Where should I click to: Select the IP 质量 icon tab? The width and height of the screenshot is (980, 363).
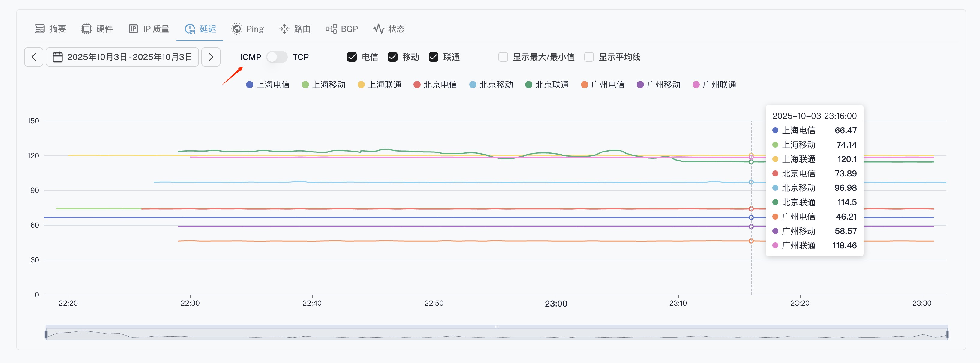(133, 29)
